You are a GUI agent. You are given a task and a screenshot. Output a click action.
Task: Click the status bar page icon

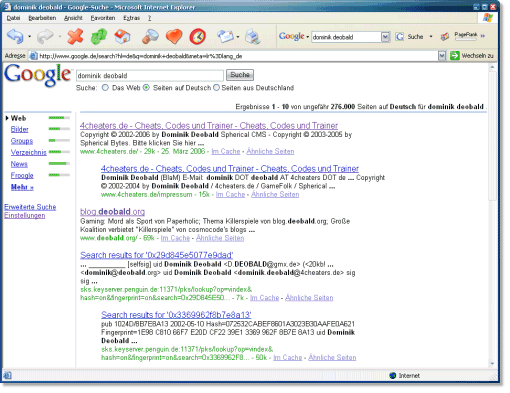coord(7,375)
